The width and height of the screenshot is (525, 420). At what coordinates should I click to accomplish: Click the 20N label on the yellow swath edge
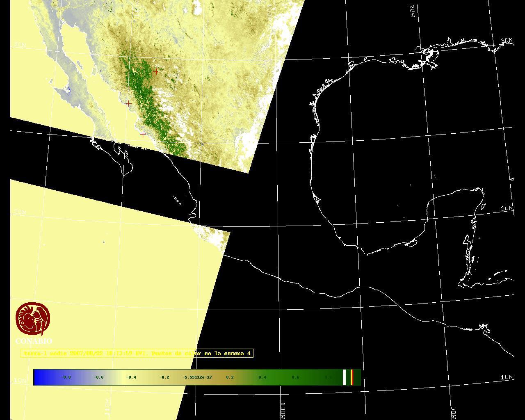click(20, 212)
